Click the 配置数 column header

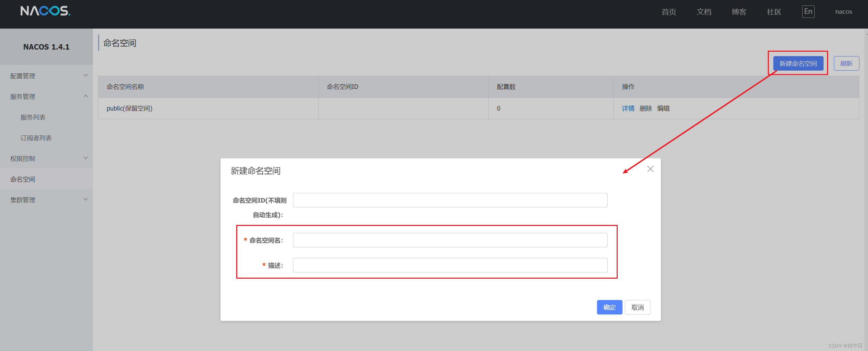pyautogui.click(x=551, y=87)
